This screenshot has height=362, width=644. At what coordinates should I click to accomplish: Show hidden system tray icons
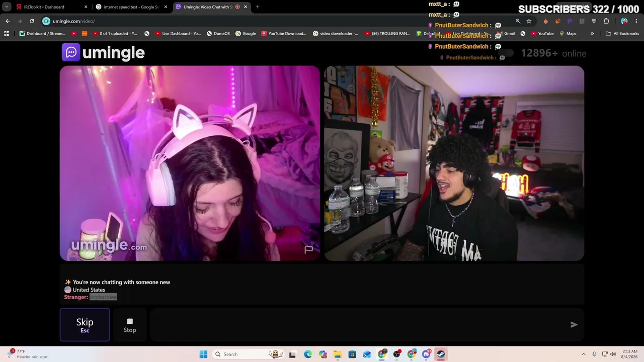coord(584,354)
